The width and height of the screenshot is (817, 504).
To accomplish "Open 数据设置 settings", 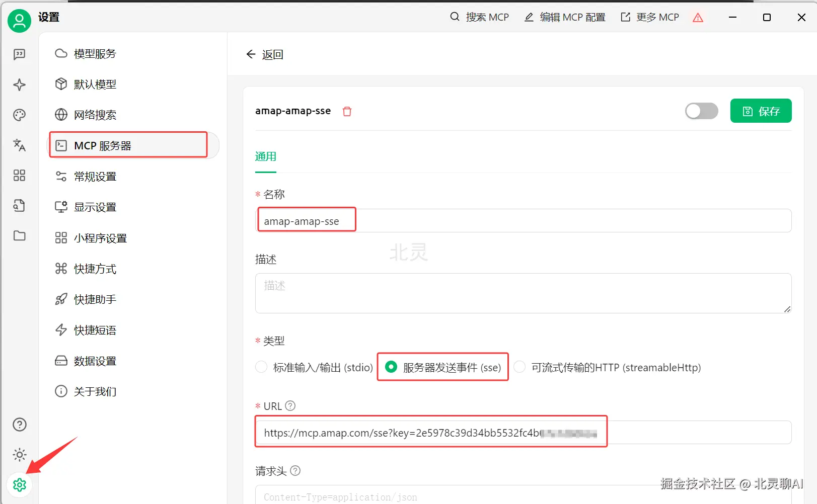I will (x=134, y=361).
